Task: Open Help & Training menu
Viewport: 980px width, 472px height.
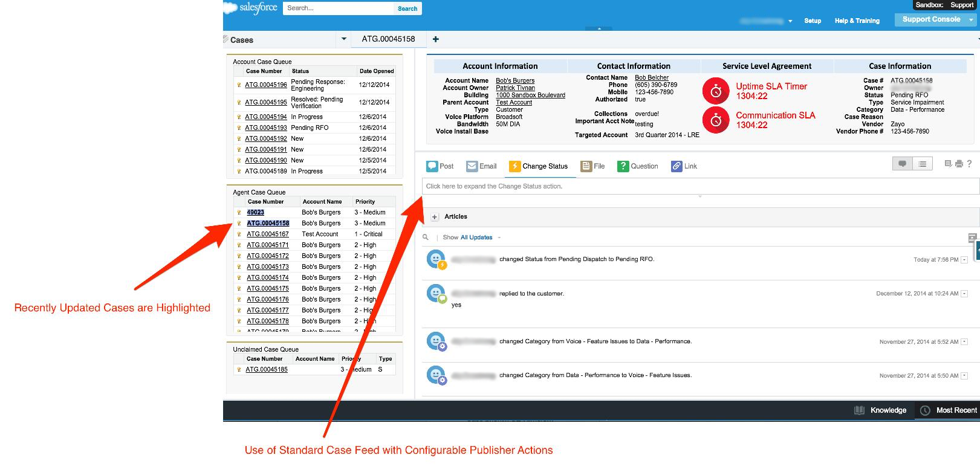Action: pyautogui.click(x=857, y=21)
